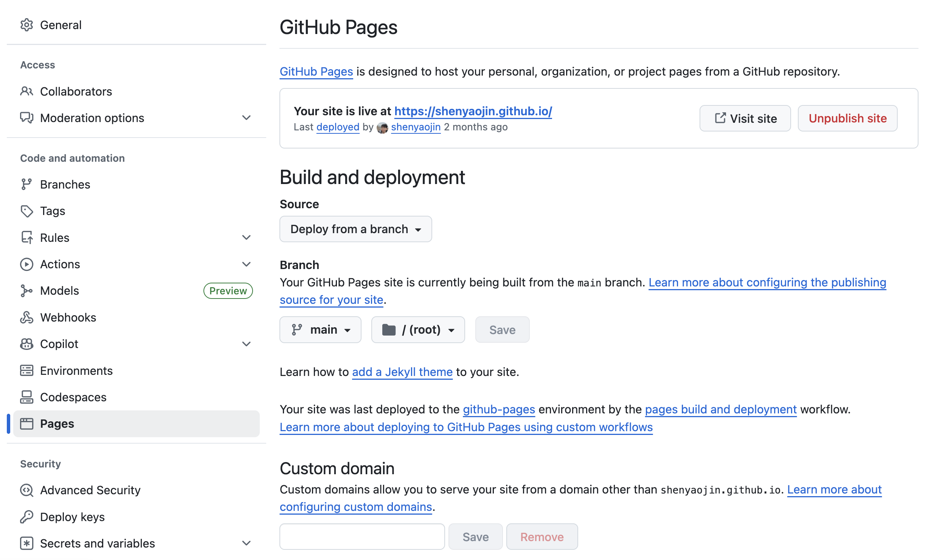Open the Deploy from a branch dropdown

tap(355, 229)
